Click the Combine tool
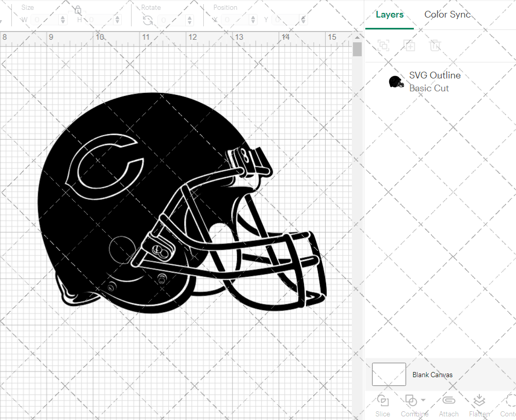 [414, 406]
